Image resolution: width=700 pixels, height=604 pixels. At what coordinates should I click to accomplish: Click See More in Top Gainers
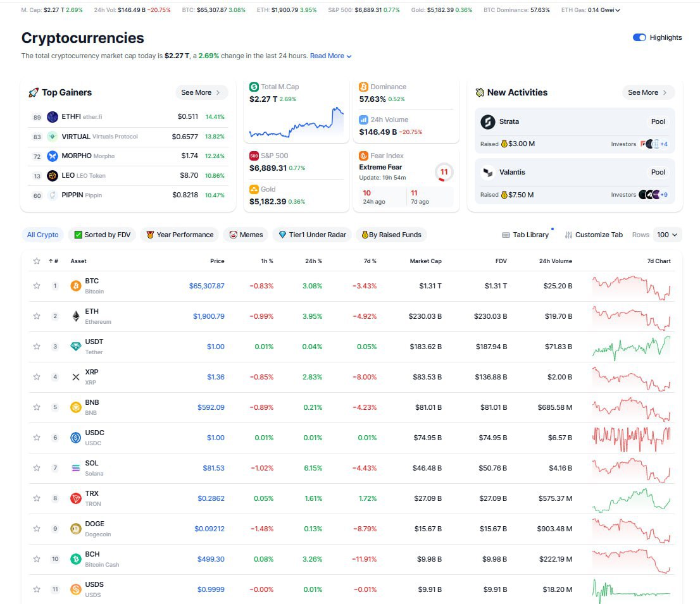tap(201, 92)
